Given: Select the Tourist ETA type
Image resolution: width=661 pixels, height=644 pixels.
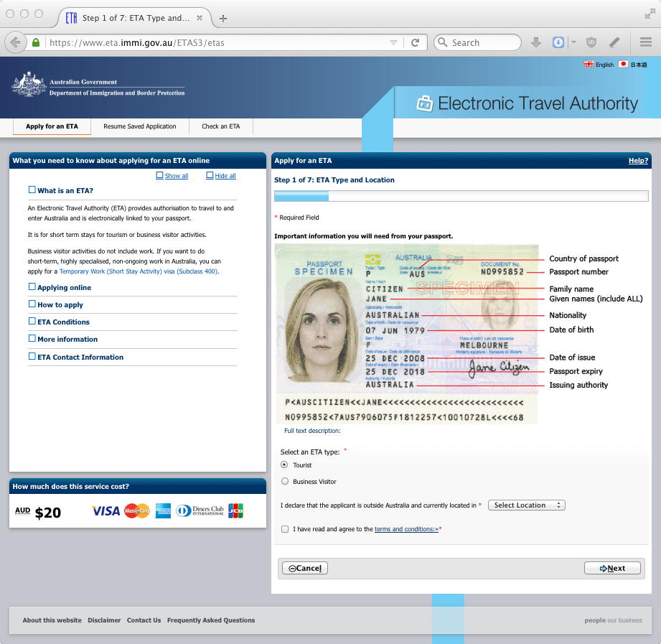Looking at the screenshot, I should 285,465.
